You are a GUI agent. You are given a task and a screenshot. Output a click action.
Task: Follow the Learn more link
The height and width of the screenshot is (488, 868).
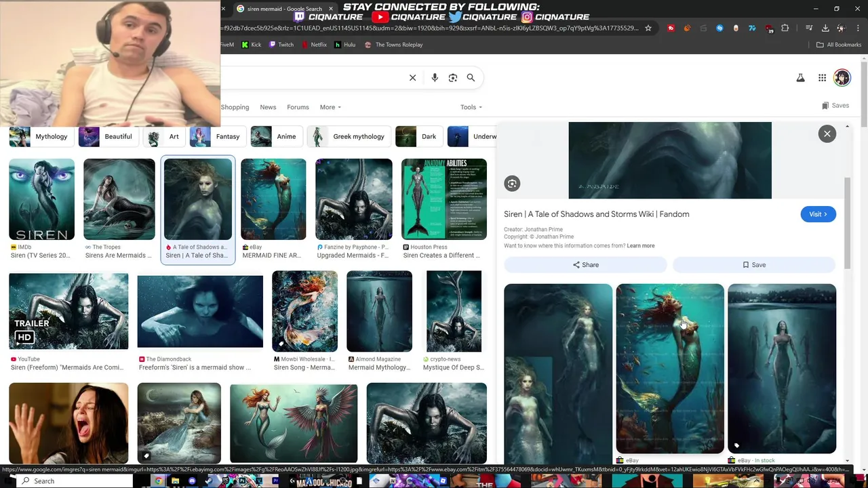coord(641,246)
